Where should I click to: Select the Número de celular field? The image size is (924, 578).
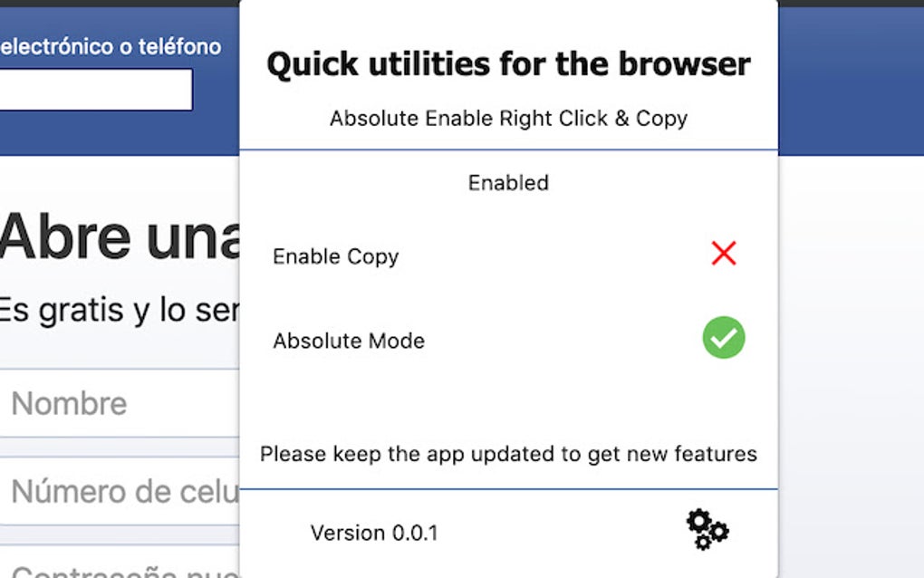coord(118,492)
